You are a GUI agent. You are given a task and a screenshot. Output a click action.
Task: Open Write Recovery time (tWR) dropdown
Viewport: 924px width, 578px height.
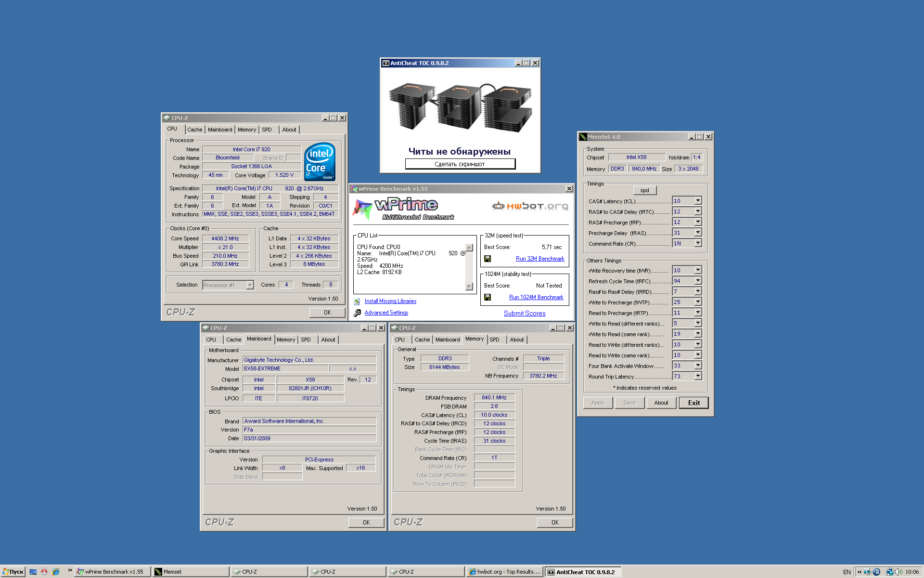pyautogui.click(x=698, y=270)
